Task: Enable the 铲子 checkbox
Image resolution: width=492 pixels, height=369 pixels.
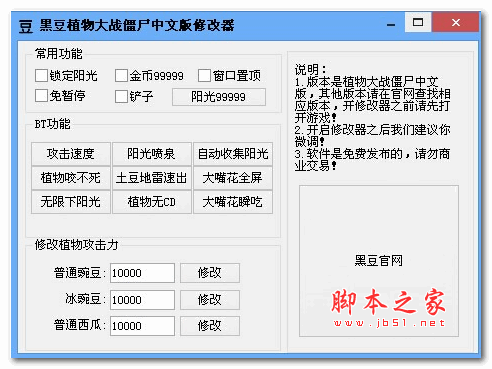Action: (121, 97)
